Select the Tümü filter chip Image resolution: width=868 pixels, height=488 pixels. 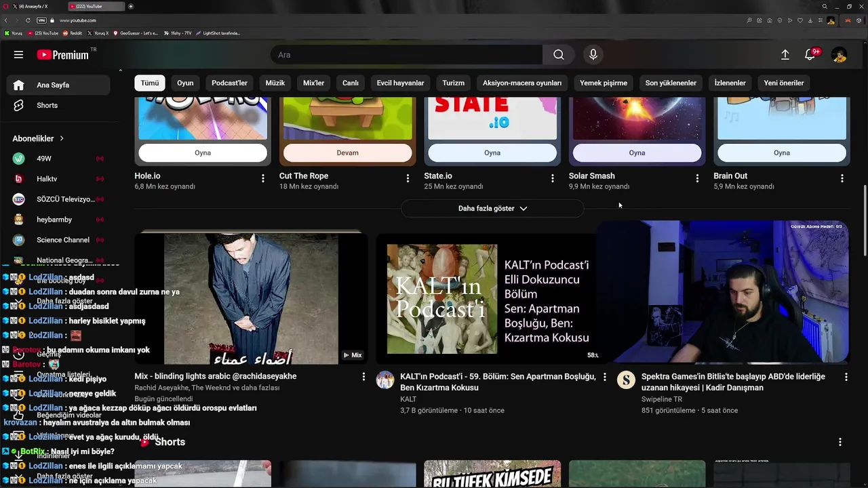coord(150,83)
